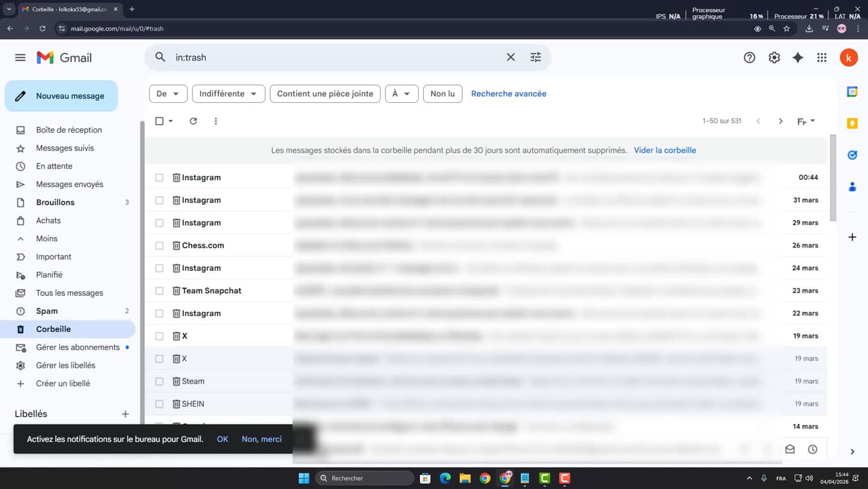
Task: Open the select-all dropdown arrow
Action: pyautogui.click(x=171, y=121)
